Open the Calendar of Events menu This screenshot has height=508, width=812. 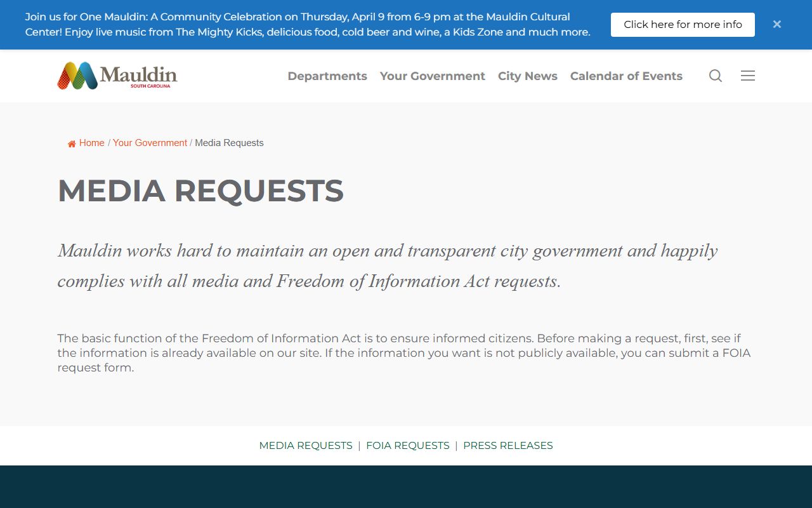626,76
